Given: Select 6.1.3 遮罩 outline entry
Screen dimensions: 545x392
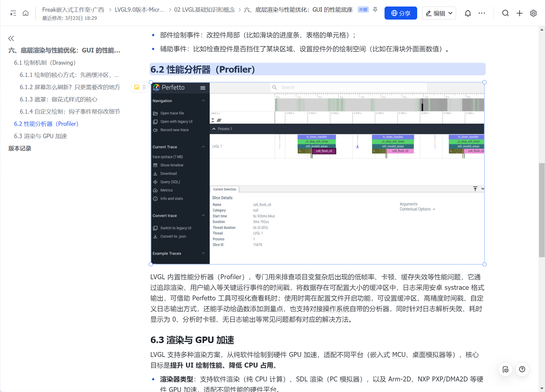Looking at the screenshot, I should click(58, 99).
